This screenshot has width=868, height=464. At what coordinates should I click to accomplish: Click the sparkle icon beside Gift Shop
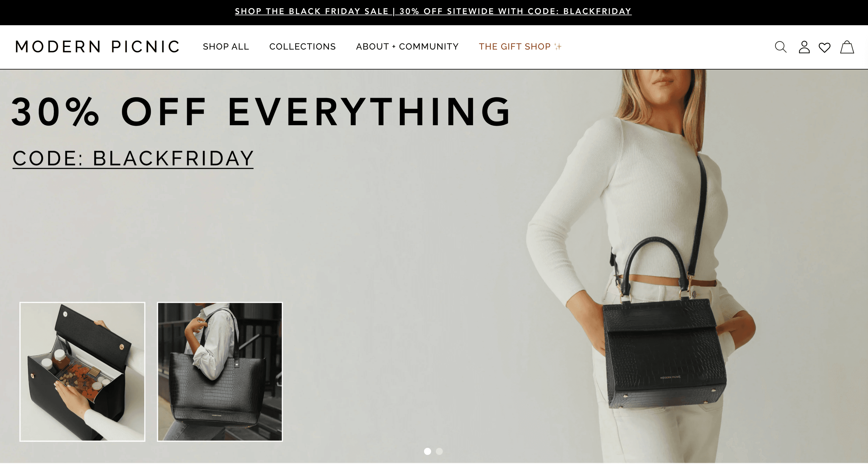point(558,47)
